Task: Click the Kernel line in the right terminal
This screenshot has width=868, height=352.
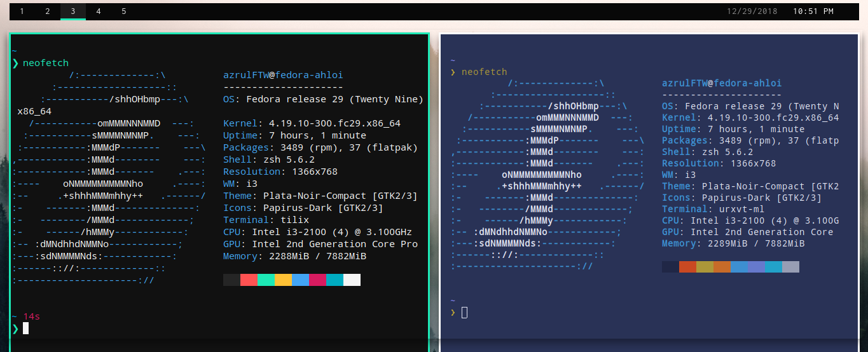Action: tap(750, 118)
